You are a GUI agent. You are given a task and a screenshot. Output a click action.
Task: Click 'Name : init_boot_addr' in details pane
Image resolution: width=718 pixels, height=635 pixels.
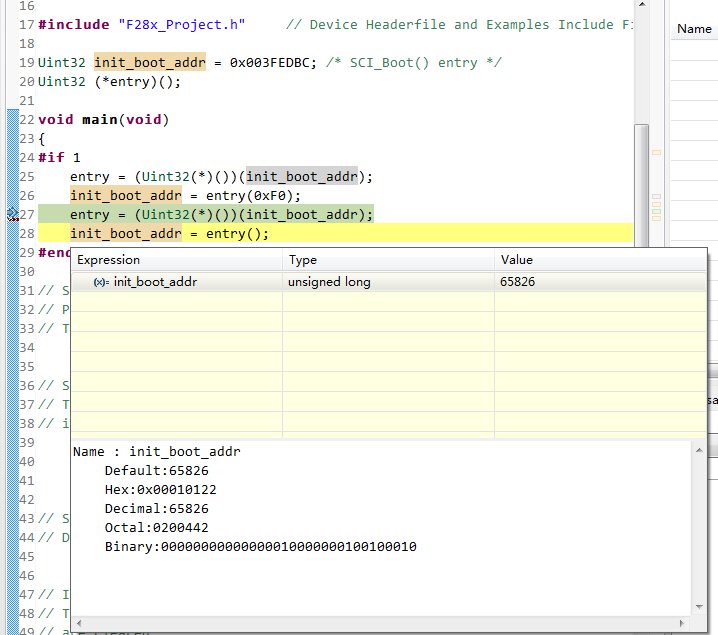157,452
